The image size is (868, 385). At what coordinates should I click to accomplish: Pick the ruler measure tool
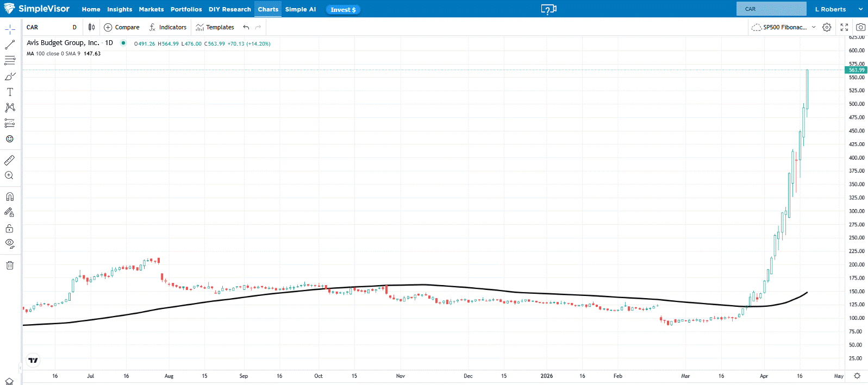tap(10, 160)
